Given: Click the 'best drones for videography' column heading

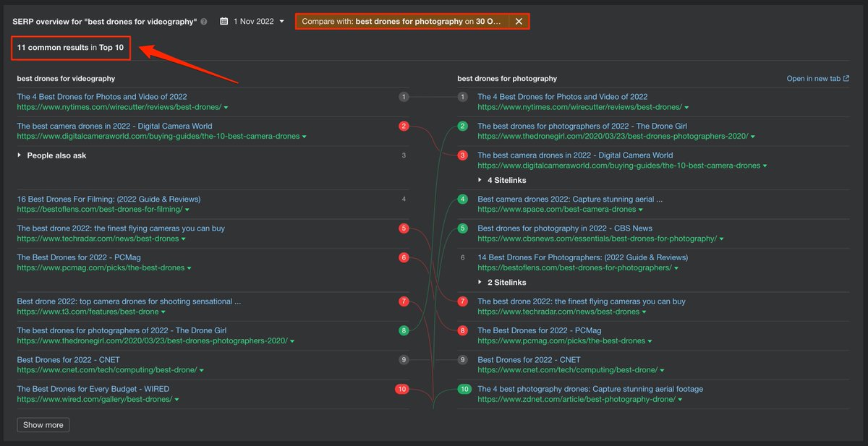Looking at the screenshot, I should tap(66, 79).
